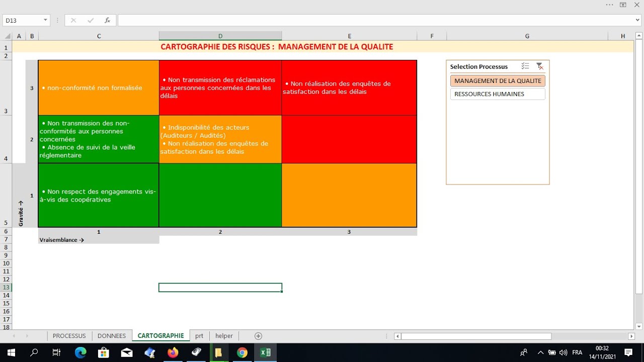Show hidden system tray icons
The image size is (644, 362).
click(541, 352)
